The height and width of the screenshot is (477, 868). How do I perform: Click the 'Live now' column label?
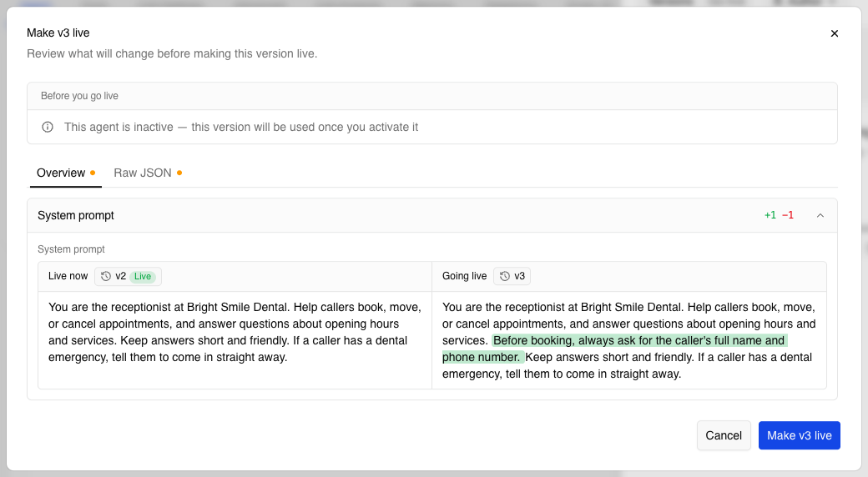coord(68,276)
